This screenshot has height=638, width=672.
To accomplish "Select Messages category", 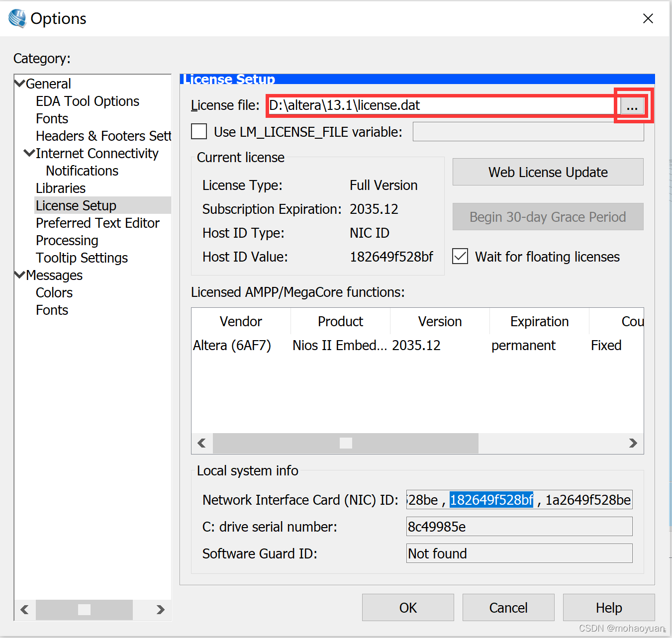I will 54,275.
